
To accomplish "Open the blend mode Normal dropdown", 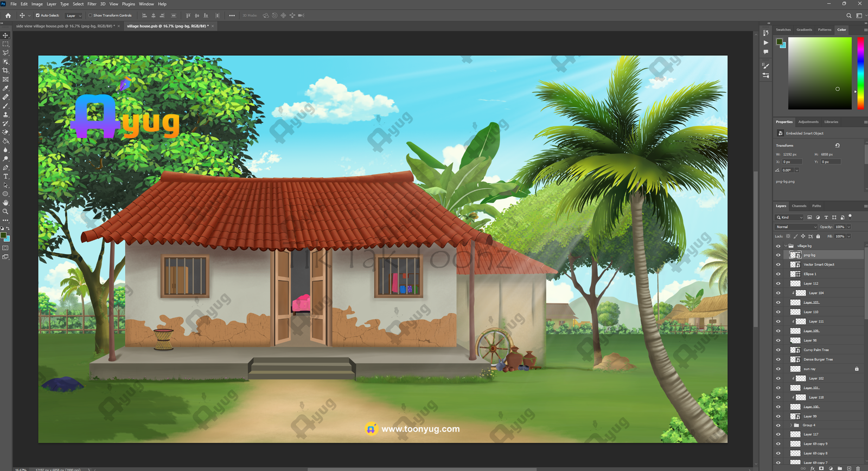I will pos(796,227).
